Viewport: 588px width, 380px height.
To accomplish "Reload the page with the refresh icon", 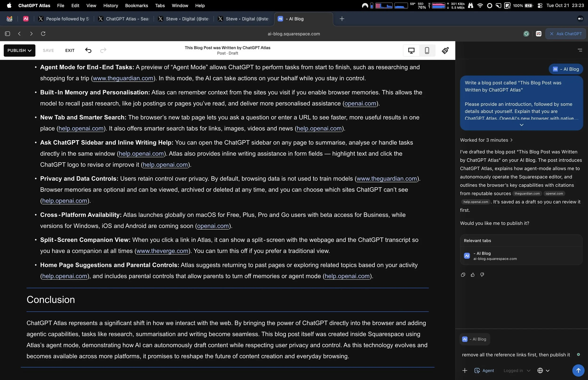I will point(43,34).
